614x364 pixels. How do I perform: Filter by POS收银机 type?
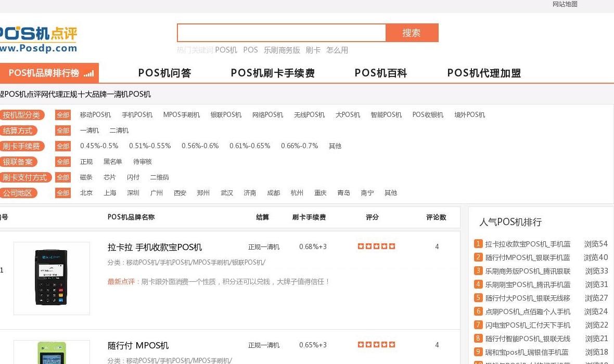tap(428, 115)
